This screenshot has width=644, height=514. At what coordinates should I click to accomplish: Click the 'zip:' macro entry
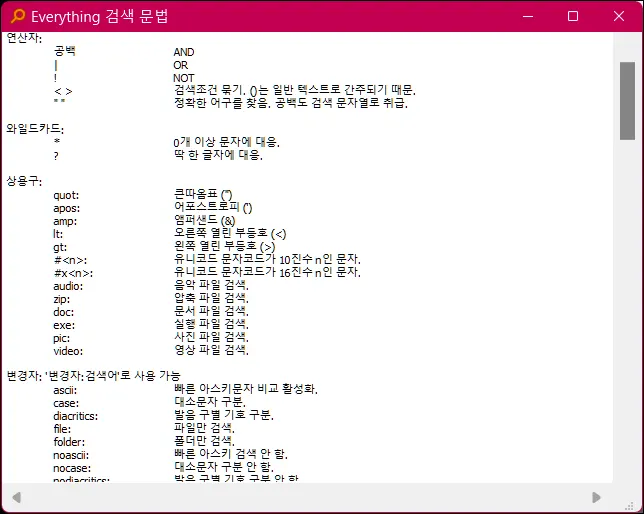(62, 300)
